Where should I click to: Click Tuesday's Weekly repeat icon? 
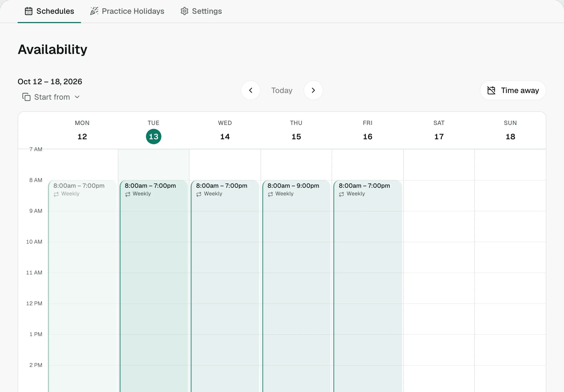[128, 194]
